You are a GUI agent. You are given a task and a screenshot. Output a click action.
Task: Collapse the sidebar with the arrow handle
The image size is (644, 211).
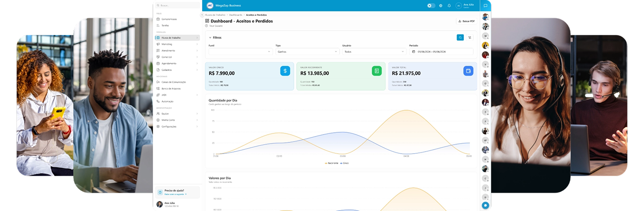coord(202,15)
